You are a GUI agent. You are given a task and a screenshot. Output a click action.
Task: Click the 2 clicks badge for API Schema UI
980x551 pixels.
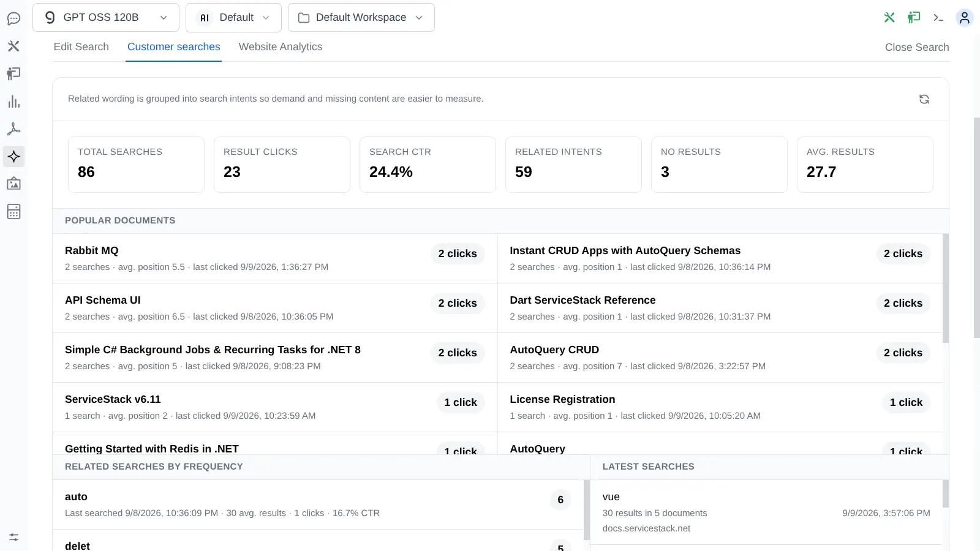[x=458, y=303]
